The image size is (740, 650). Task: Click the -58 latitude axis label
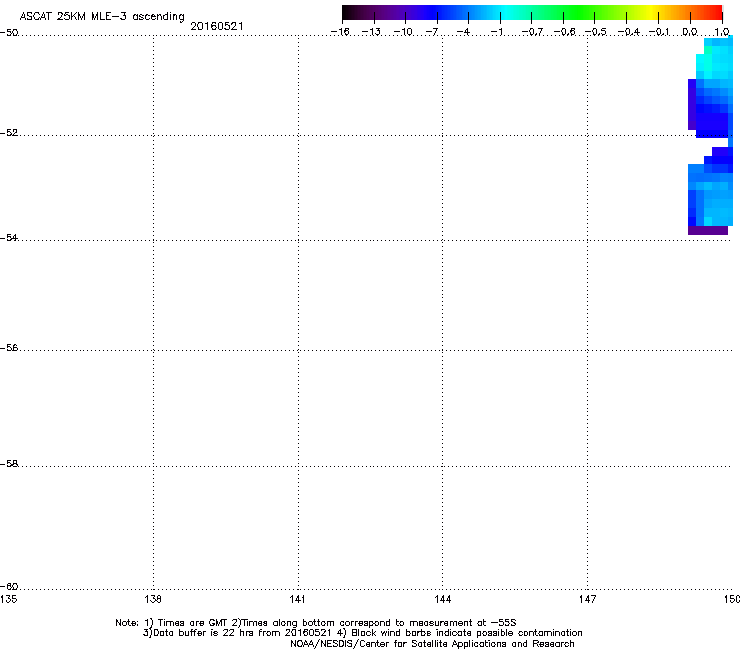coord(9,464)
